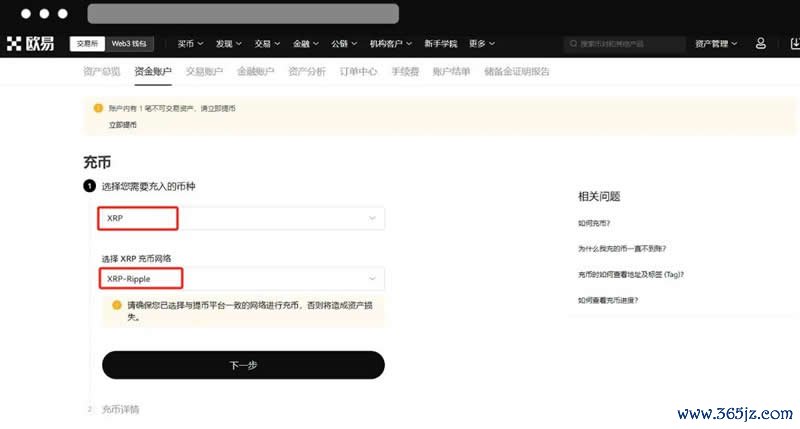
Task: Click the search magnifier icon
Action: tap(573, 43)
